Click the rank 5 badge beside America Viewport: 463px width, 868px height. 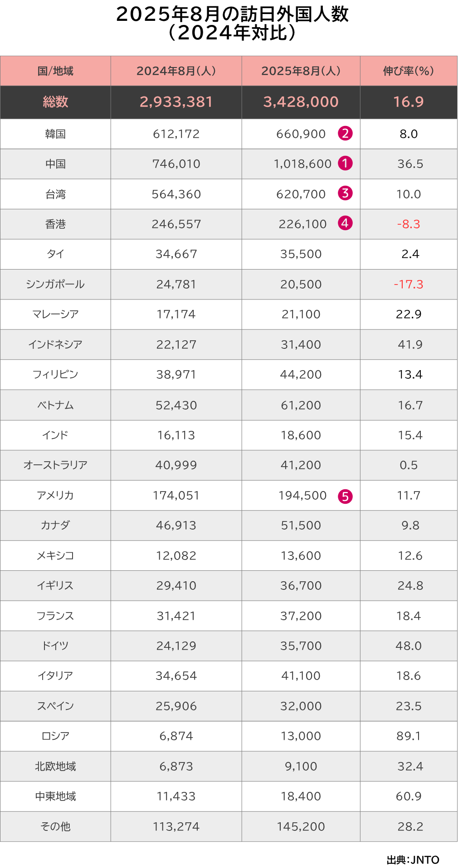click(x=345, y=497)
